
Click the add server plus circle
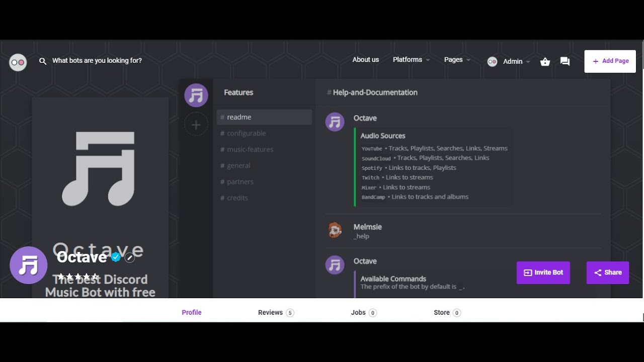pos(196,125)
